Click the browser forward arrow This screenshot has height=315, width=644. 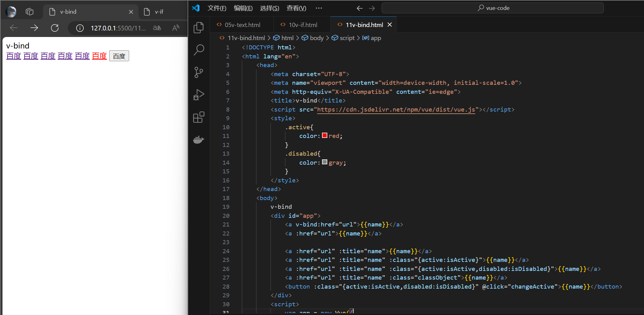coord(34,28)
